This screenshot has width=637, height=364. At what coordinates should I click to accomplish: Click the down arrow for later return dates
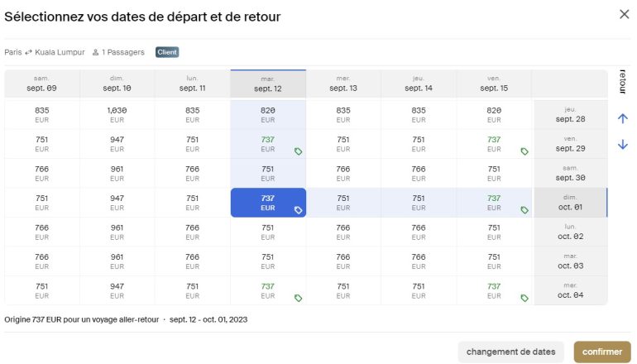tap(623, 145)
